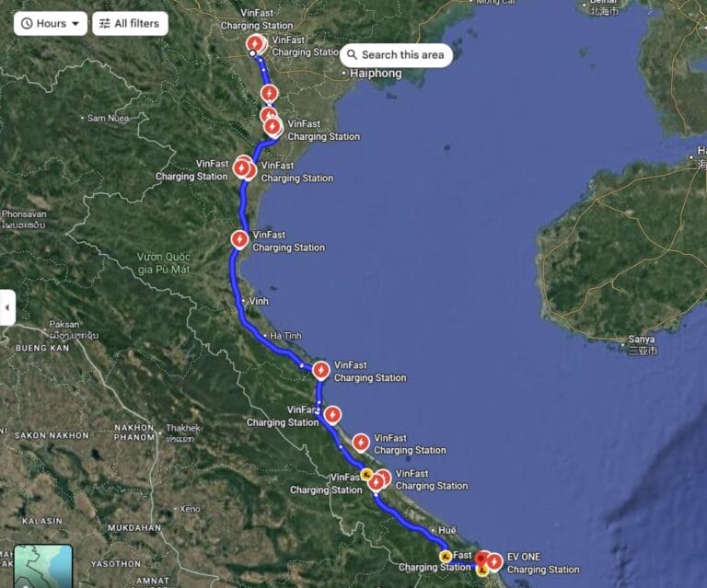Viewport: 707px width, 588px height.
Task: Click the MUKDAHAN province label
Action: [134, 527]
